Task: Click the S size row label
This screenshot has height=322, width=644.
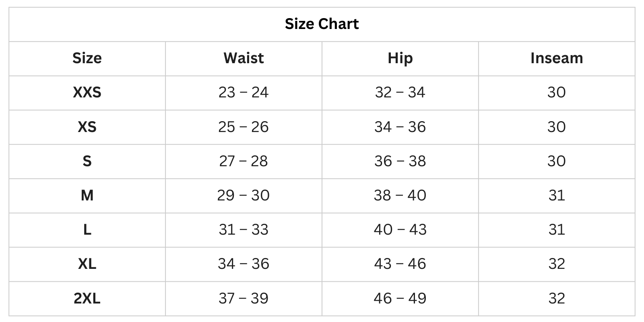Action: pos(87,161)
